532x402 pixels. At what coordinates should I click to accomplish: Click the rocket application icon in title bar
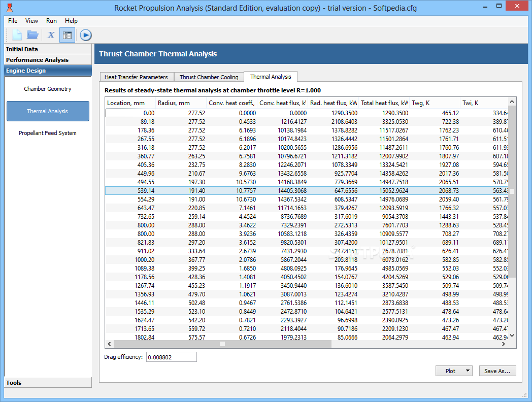click(10, 8)
